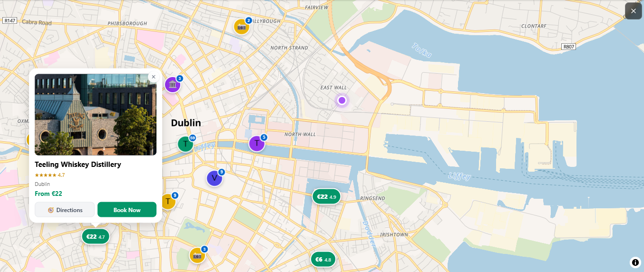Open the map attribution info icon
The image size is (644, 272).
click(x=635, y=262)
